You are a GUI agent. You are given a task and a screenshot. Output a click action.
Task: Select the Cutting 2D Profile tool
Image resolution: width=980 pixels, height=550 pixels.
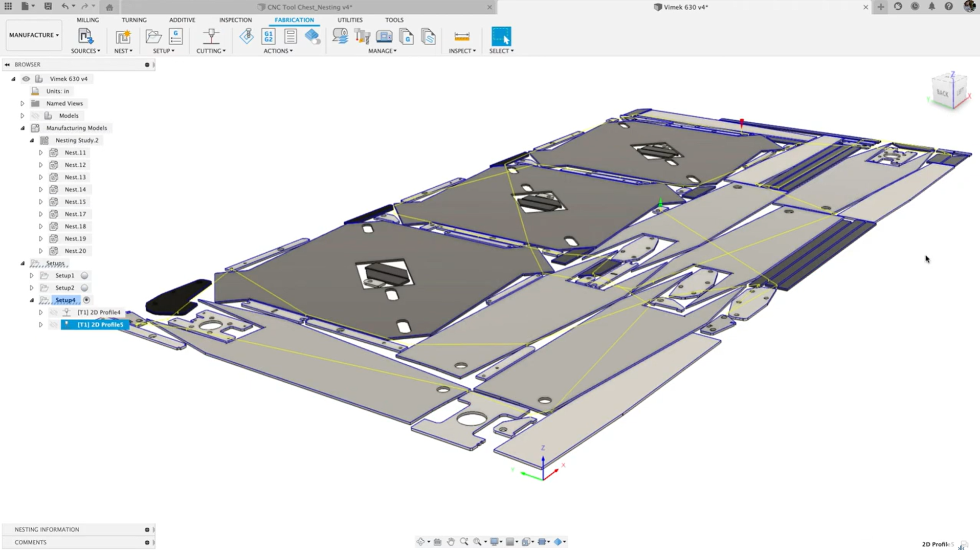(211, 36)
